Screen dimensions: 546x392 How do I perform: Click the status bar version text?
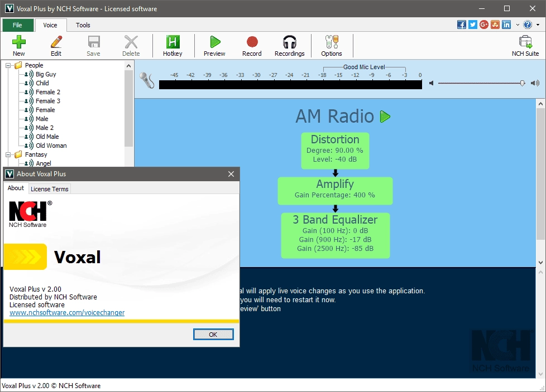51,386
